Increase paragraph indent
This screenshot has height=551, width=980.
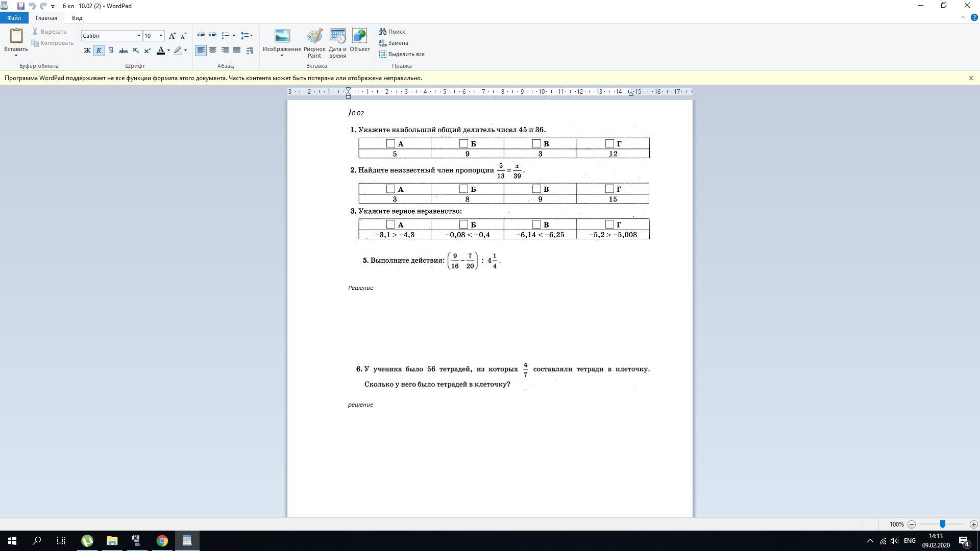coord(213,36)
